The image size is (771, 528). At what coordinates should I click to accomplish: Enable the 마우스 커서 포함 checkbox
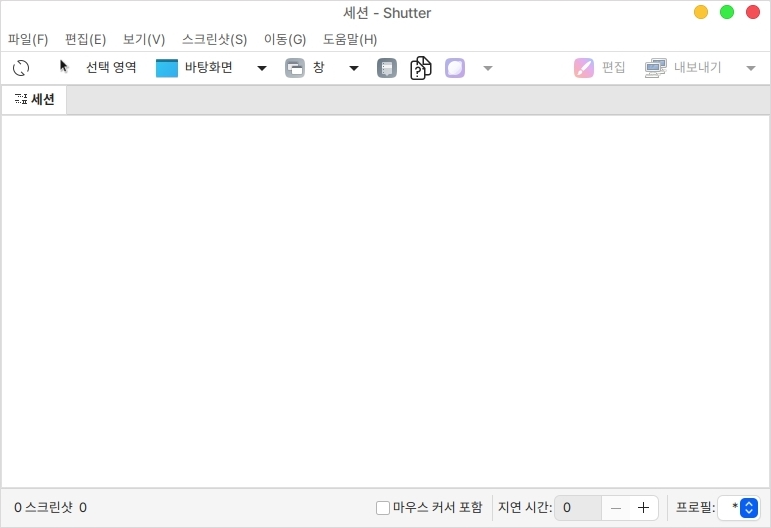coord(383,508)
